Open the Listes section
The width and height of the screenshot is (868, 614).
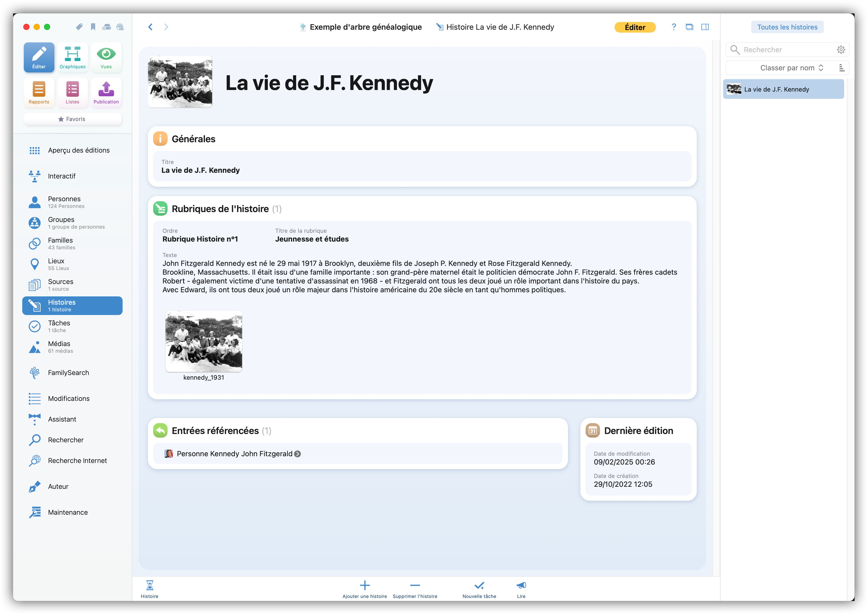pos(73,93)
